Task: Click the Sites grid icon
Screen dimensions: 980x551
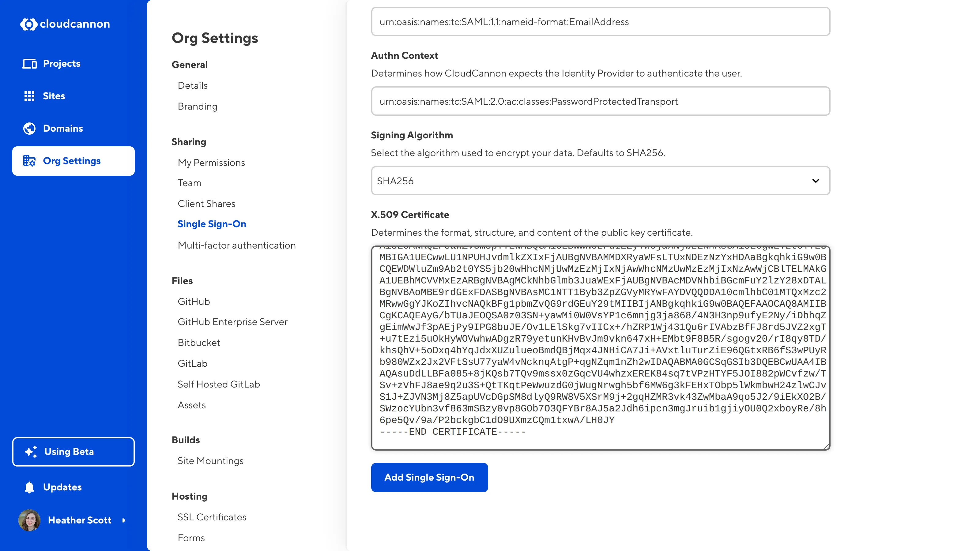Action: click(29, 96)
